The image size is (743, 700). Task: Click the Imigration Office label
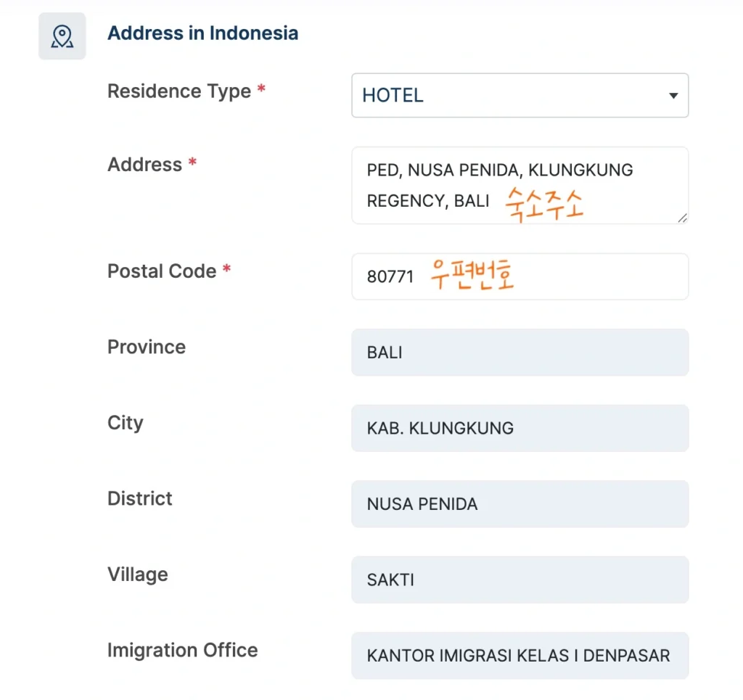coord(182,650)
